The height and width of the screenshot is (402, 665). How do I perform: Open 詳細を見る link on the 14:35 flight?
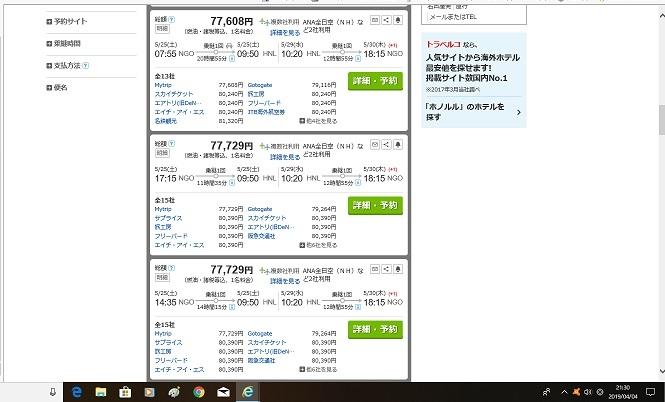tap(285, 281)
